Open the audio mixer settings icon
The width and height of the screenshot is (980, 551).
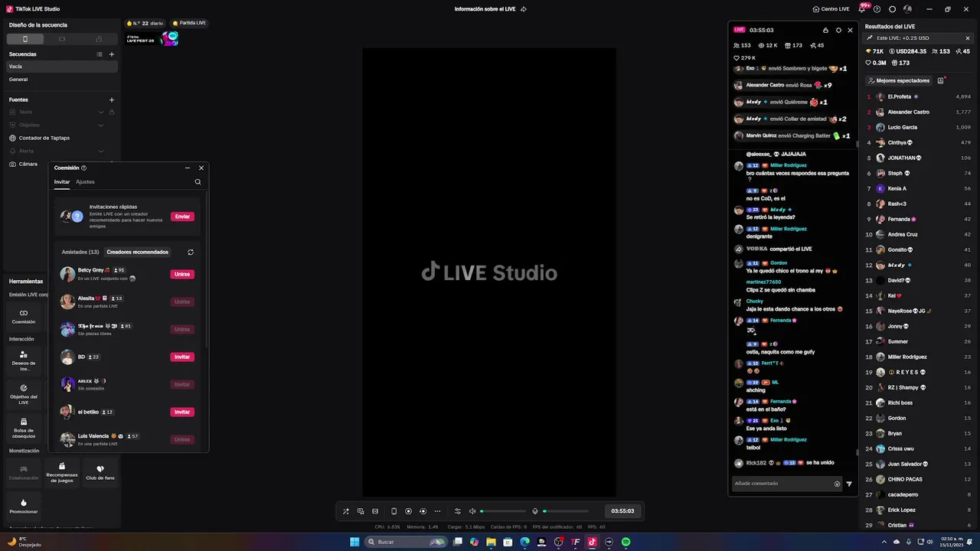458,511
